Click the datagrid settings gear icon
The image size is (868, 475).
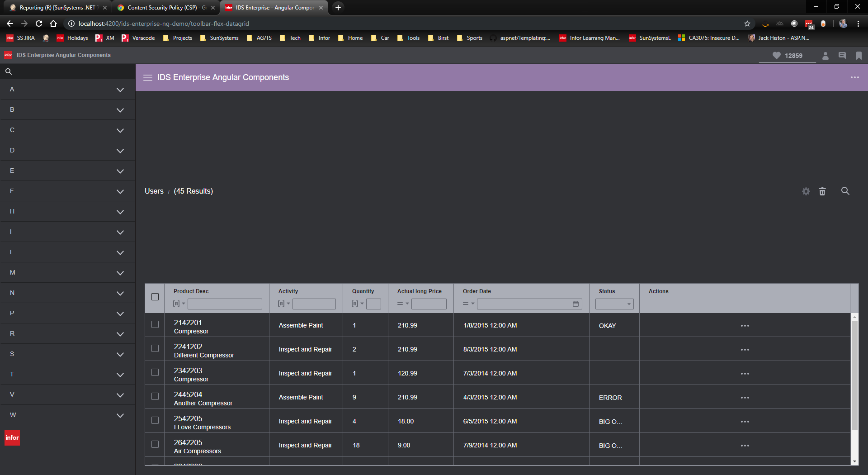(806, 191)
